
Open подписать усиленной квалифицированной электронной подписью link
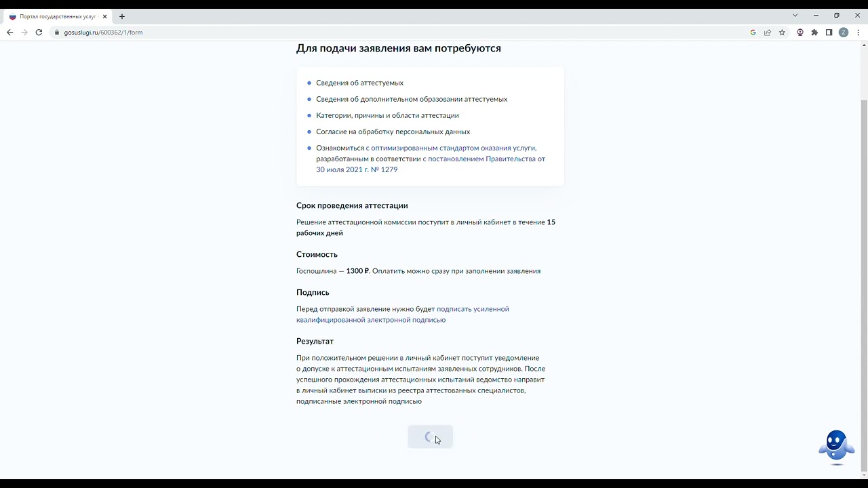tap(403, 314)
